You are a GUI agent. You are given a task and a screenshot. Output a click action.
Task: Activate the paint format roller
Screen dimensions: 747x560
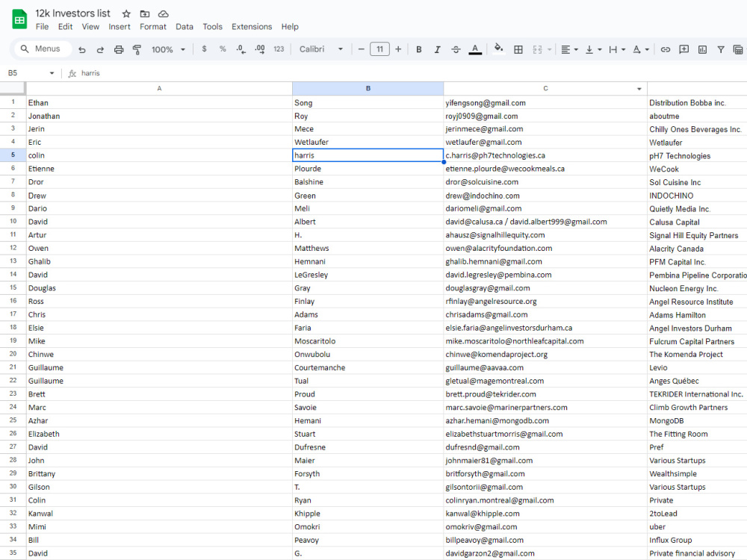click(137, 49)
